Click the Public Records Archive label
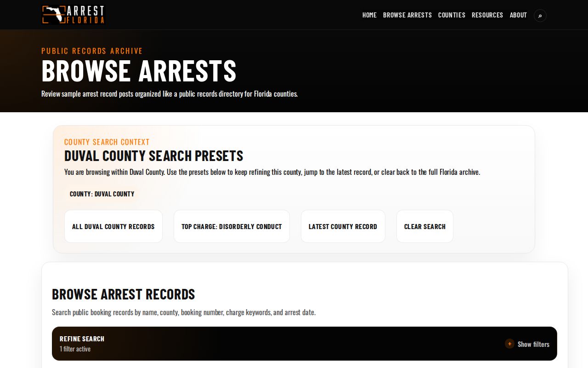Screen dimensions: 588x368 (x=92, y=51)
